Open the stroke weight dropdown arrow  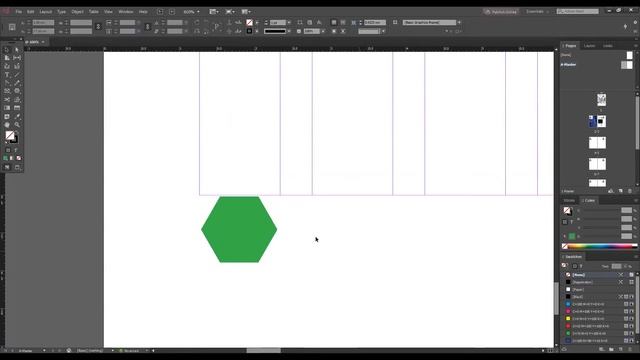pyautogui.click(x=289, y=22)
